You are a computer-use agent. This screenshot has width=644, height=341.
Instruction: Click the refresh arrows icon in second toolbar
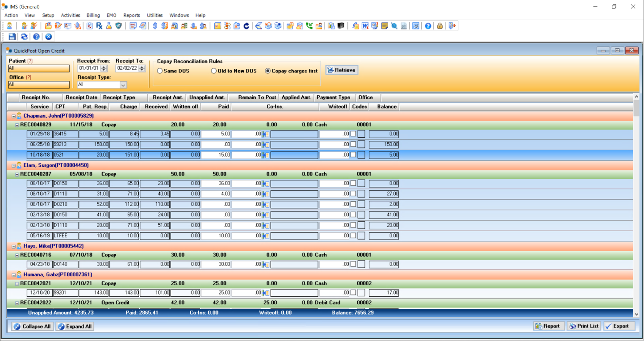[24, 37]
